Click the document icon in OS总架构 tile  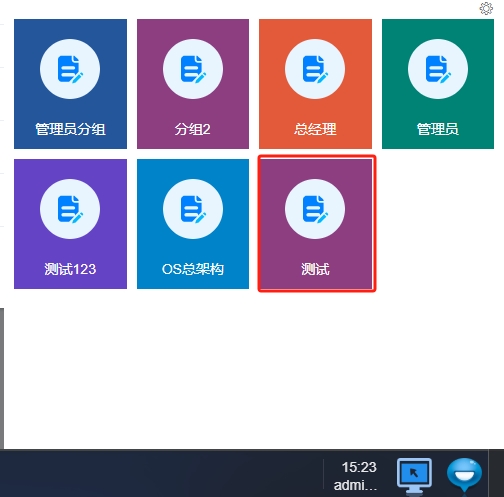[193, 209]
